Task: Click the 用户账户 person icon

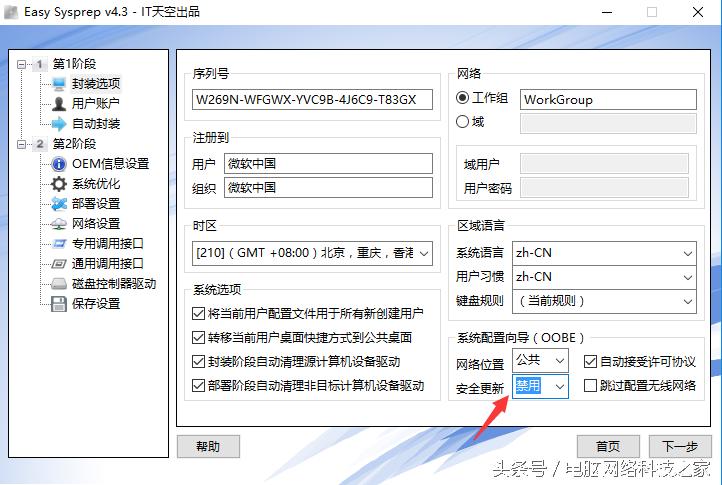Action: point(59,104)
